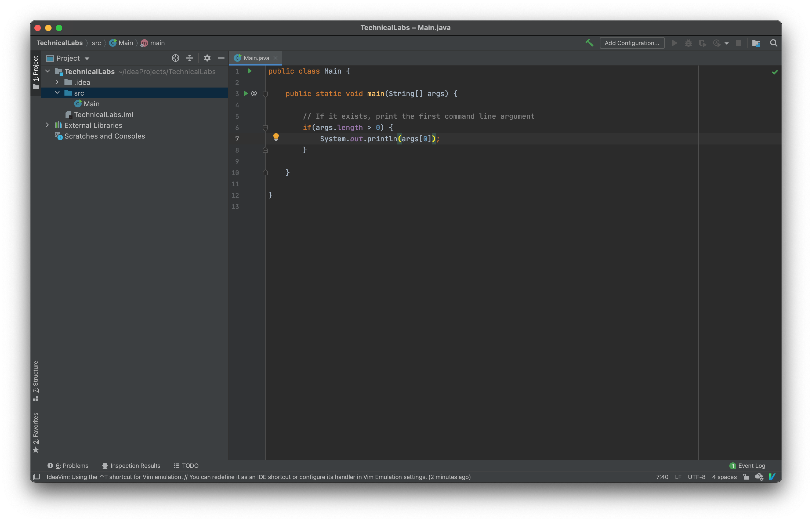This screenshot has width=812, height=522.
Task: Click the fold end marker on line 8
Action: [265, 150]
